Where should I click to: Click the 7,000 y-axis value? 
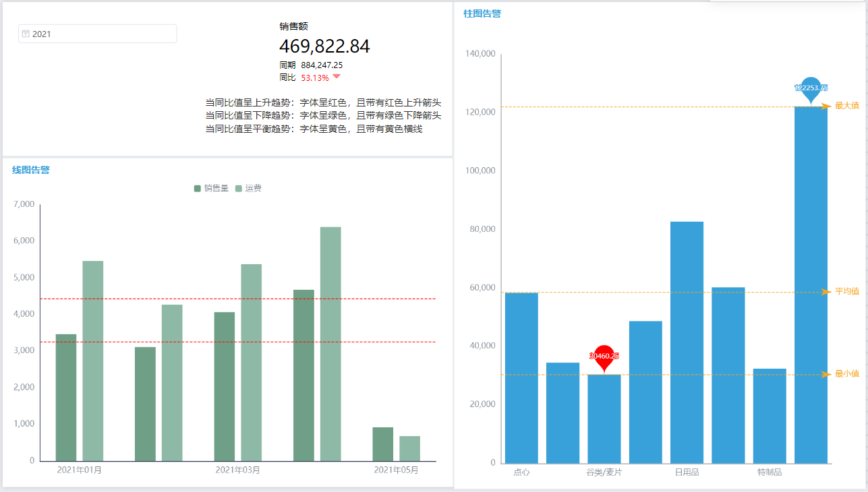[24, 204]
